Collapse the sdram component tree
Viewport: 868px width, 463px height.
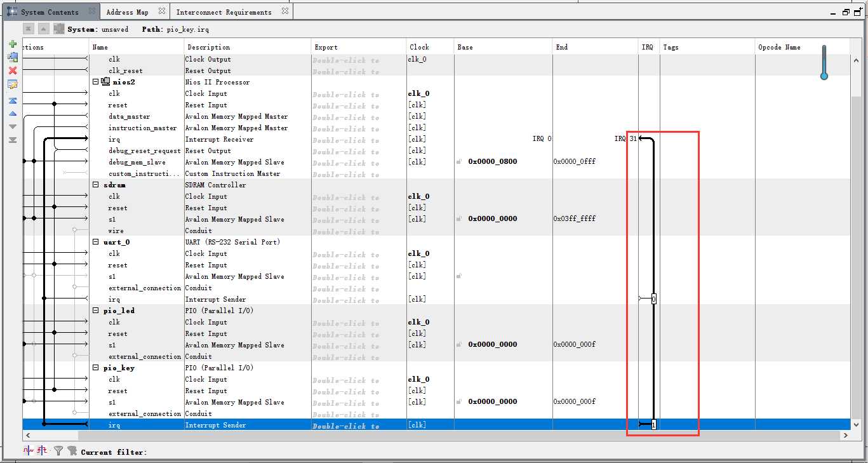[96, 185]
